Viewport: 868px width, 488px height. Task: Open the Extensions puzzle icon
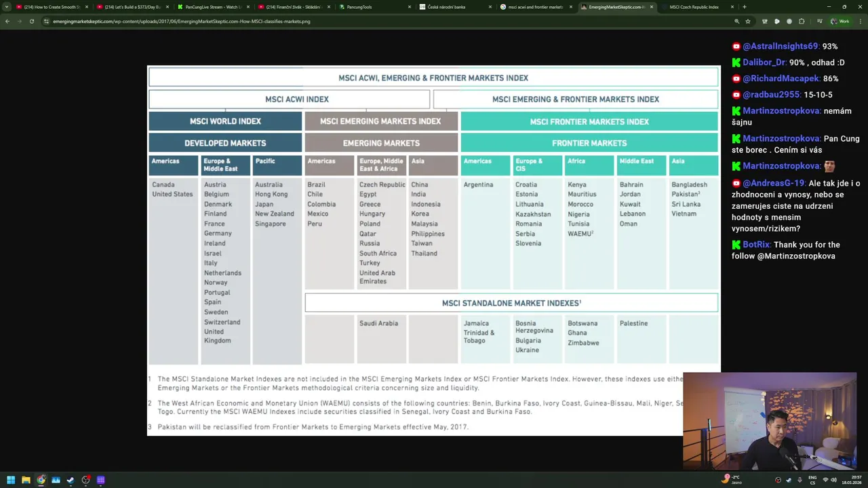[x=801, y=21]
